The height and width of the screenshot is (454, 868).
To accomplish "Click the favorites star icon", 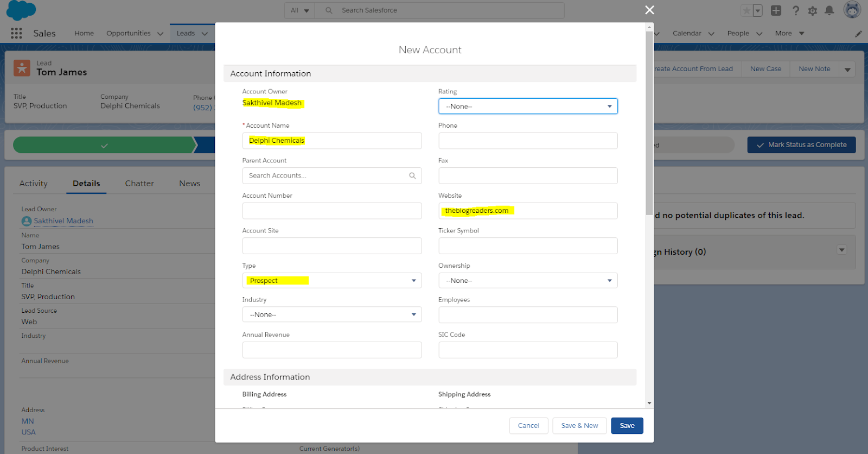I will 747,10.
